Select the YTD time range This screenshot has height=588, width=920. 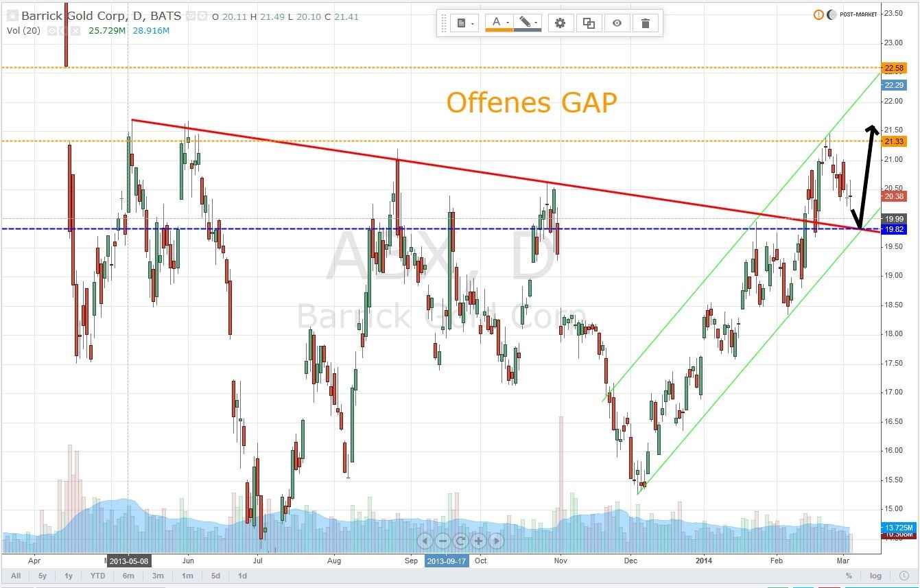point(98,576)
